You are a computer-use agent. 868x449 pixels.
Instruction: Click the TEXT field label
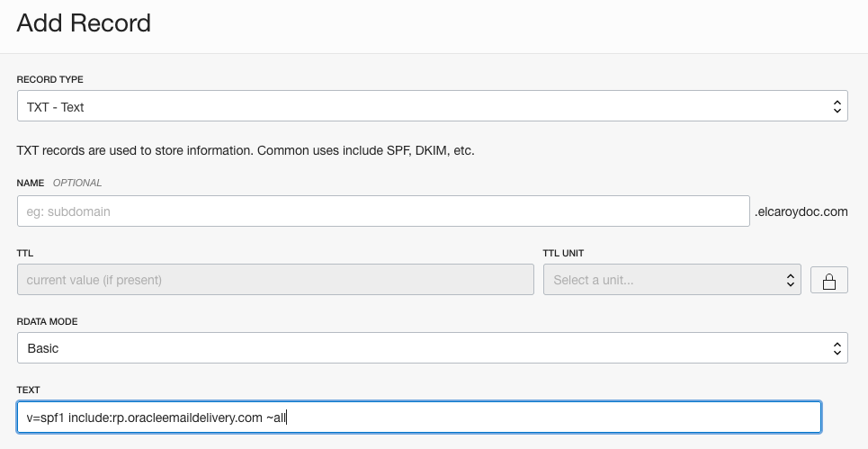29,390
